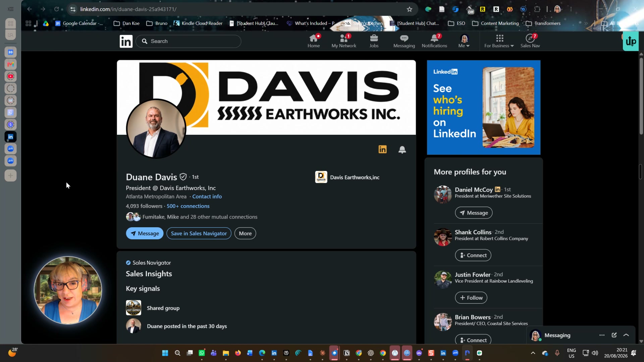The height and width of the screenshot is (362, 644).
Task: Toggle system volume icon in the tray
Action: point(595,353)
